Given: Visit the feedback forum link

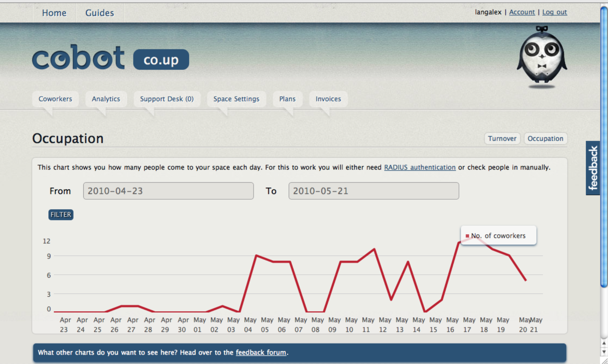Looking at the screenshot, I should [x=261, y=352].
